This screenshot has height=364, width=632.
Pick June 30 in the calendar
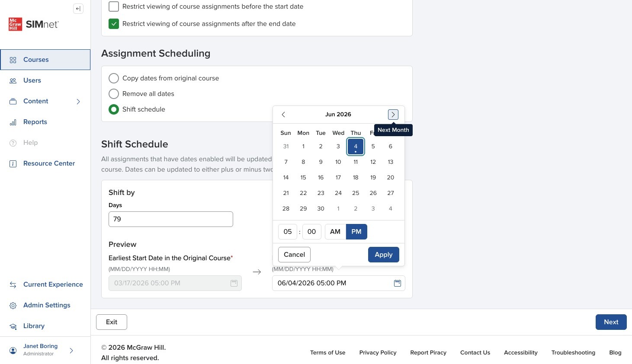pyautogui.click(x=321, y=209)
